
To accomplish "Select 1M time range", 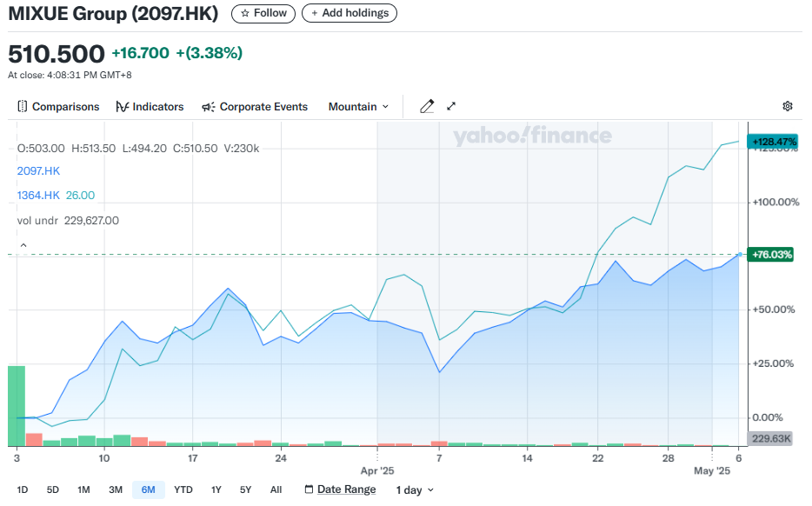I will coord(83,489).
